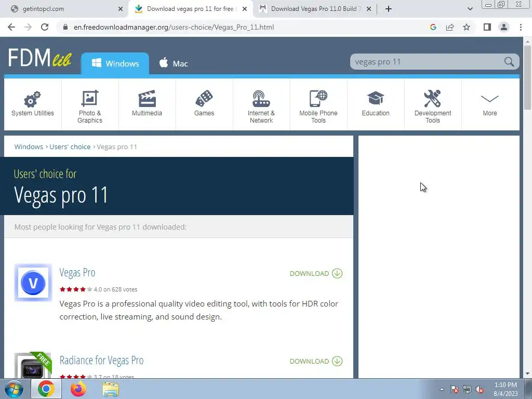532x399 pixels.
Task: Launch Firefox from the taskbar
Action: [78, 389]
